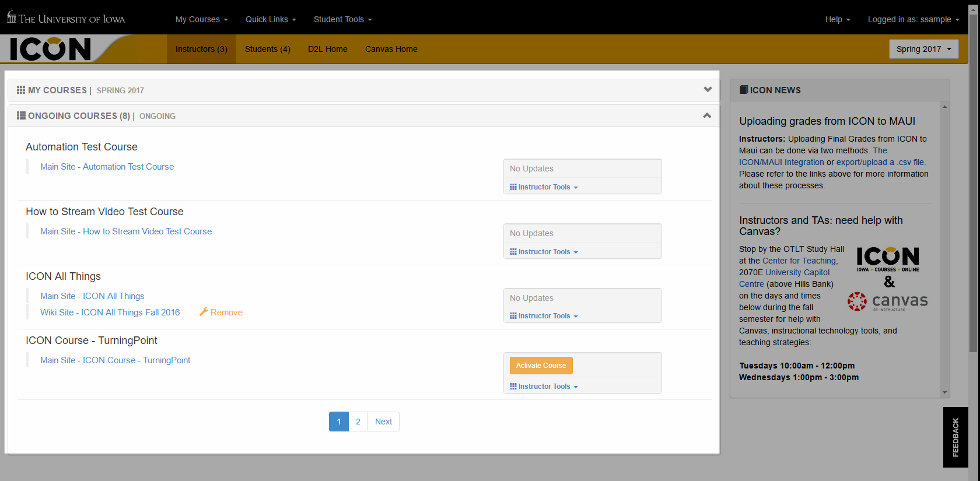Click the ICON Course - TurningPoint heading
Viewport: 980px width, 481px height.
coord(92,340)
